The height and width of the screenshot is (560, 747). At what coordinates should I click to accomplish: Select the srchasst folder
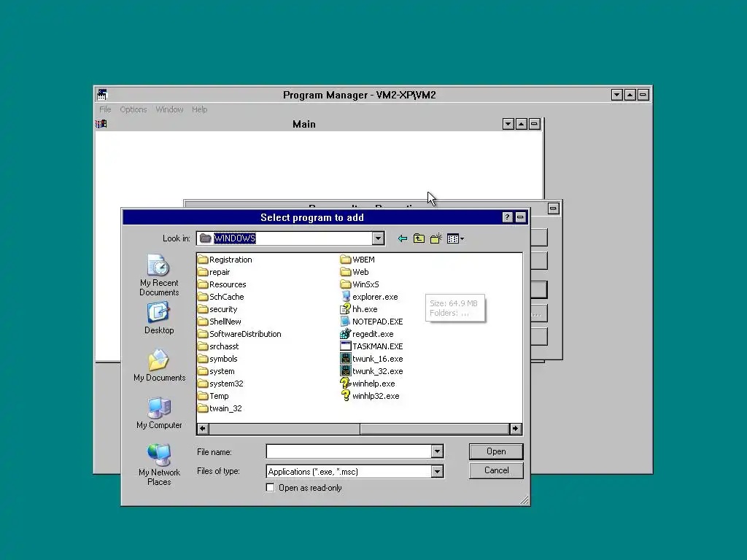click(218, 346)
